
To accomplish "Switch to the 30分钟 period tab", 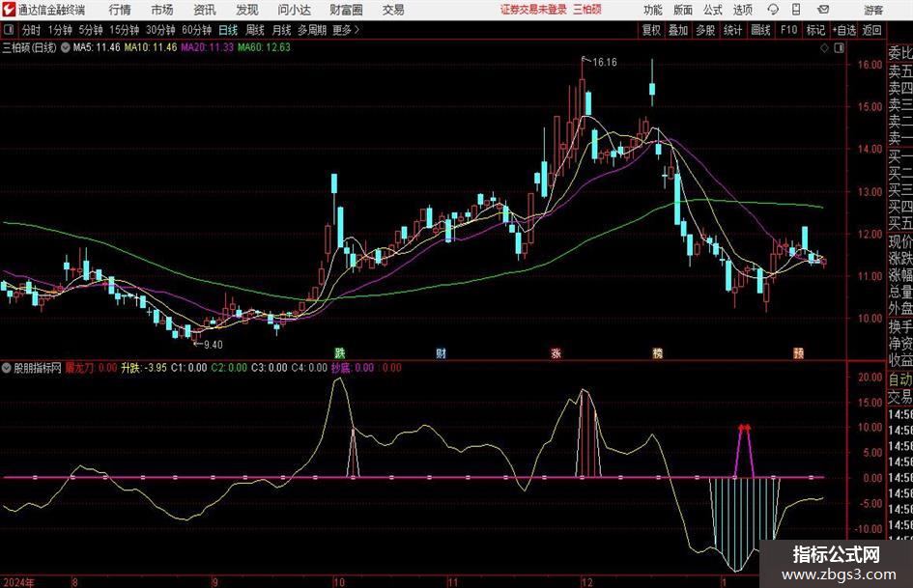I will pos(160,30).
